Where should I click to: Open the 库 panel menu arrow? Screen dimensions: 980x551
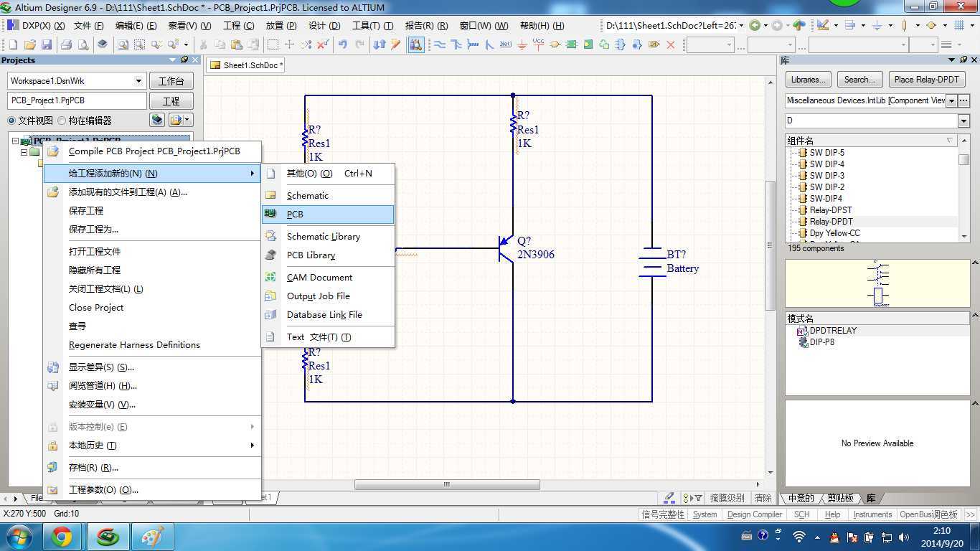click(x=952, y=60)
